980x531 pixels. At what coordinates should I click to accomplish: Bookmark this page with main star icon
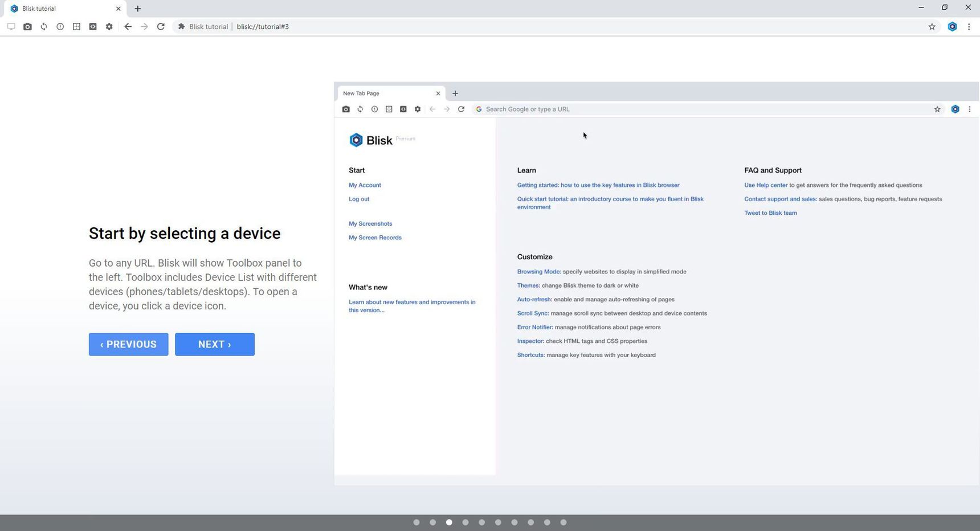[x=932, y=27]
